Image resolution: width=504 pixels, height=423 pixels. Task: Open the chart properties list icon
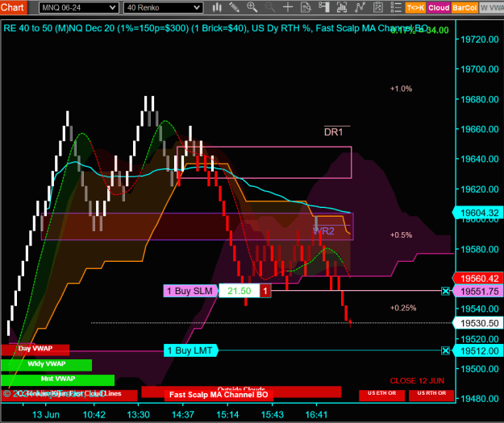(x=396, y=7)
